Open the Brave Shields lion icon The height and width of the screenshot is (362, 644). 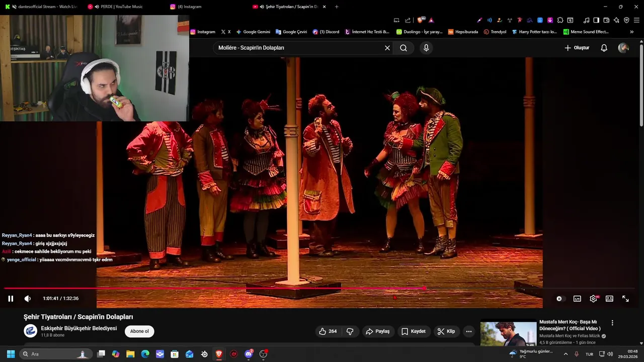tap(421, 20)
